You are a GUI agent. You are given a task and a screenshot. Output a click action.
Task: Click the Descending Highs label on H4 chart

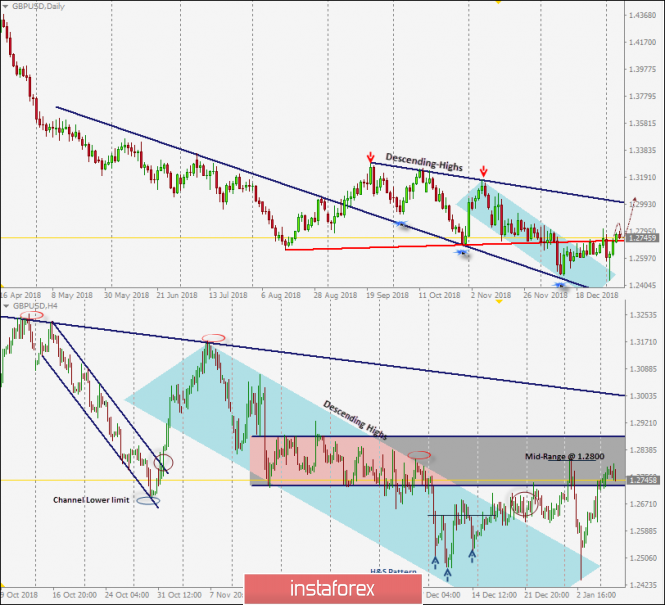pyautogui.click(x=357, y=422)
